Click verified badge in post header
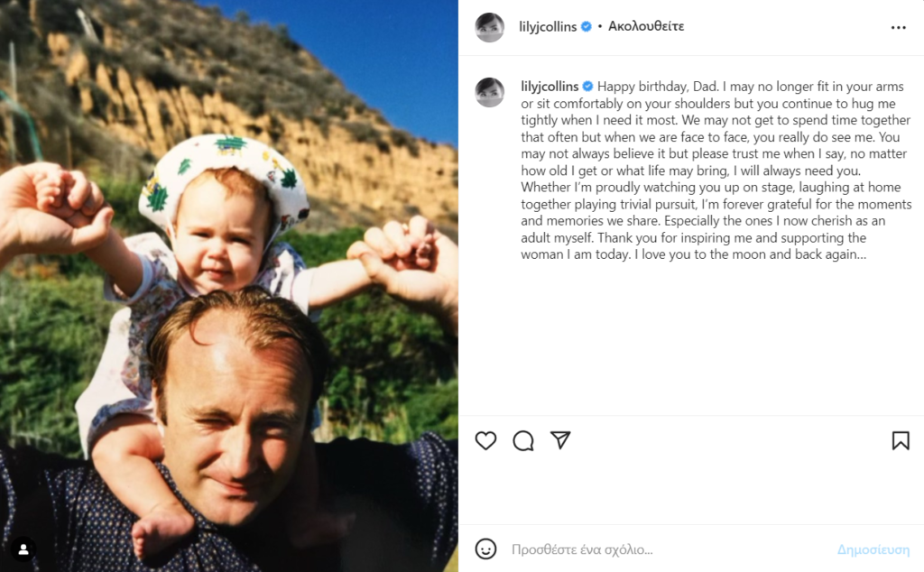 pyautogui.click(x=587, y=26)
